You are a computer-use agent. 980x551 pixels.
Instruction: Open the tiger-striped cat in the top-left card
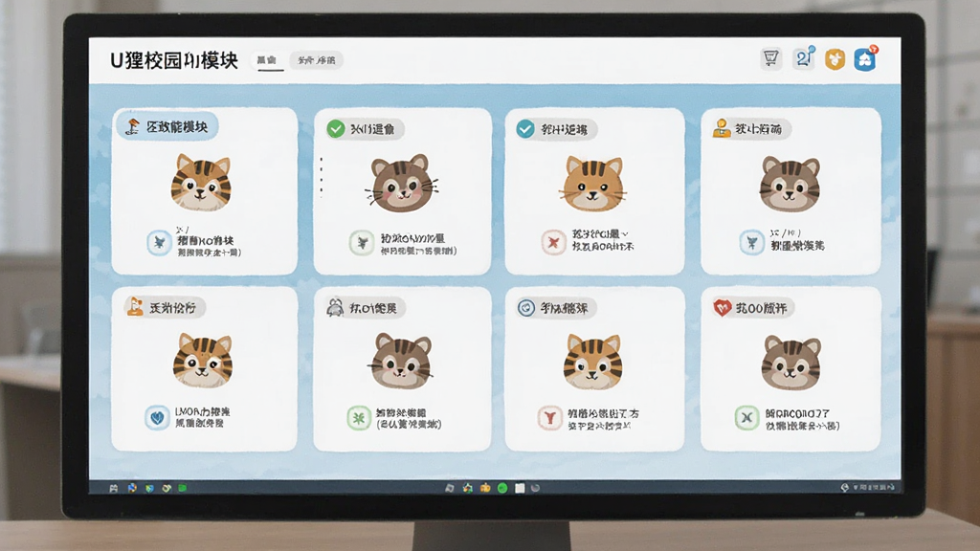(201, 183)
